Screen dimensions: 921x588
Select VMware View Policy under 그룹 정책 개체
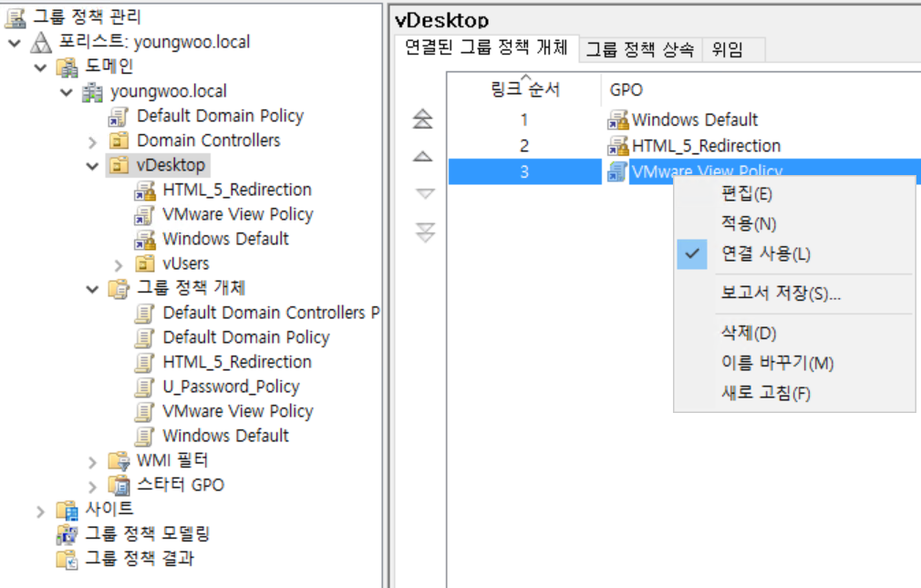tap(238, 412)
